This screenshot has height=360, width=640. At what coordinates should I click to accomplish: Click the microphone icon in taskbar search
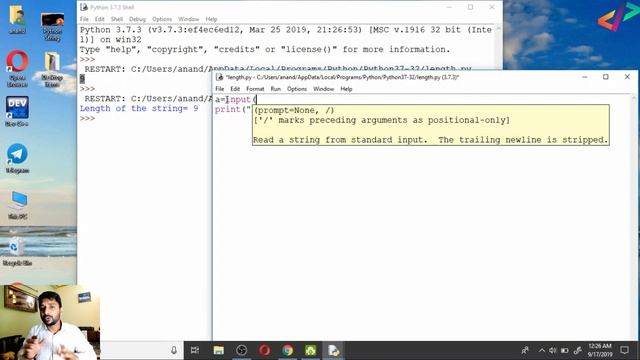[x=174, y=350]
